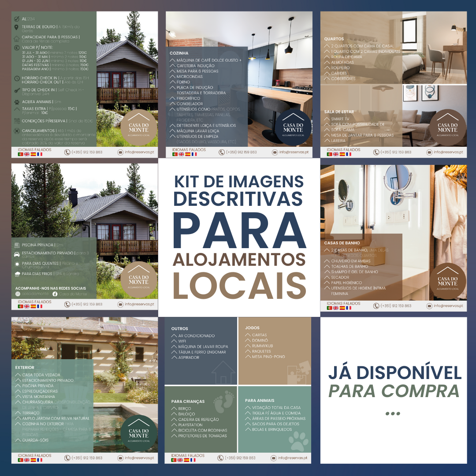The height and width of the screenshot is (476, 476).
Task: Click the clock icon next to Horário Check In
Action: pyautogui.click(x=17, y=80)
